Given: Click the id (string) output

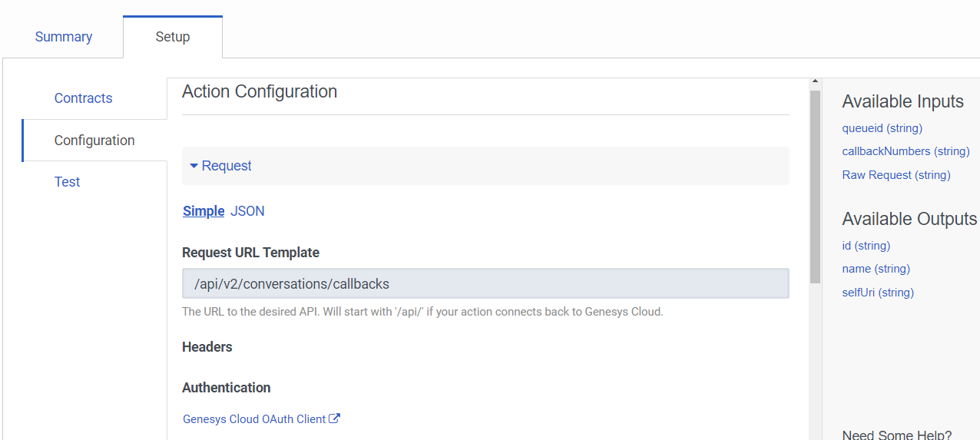Looking at the screenshot, I should tap(866, 246).
